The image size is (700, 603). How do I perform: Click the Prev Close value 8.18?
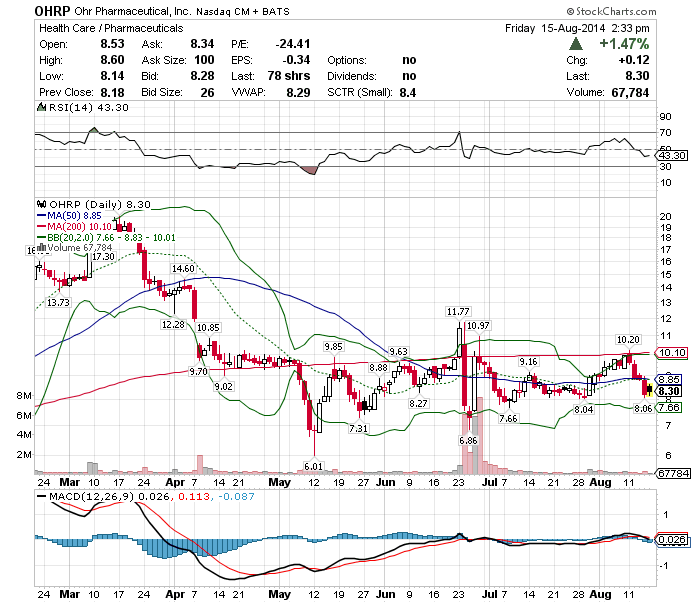point(112,92)
